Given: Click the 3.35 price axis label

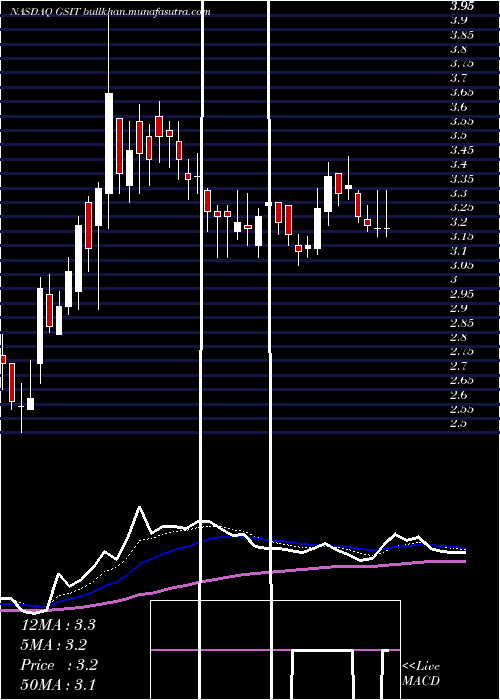Looking at the screenshot, I should (x=464, y=179).
